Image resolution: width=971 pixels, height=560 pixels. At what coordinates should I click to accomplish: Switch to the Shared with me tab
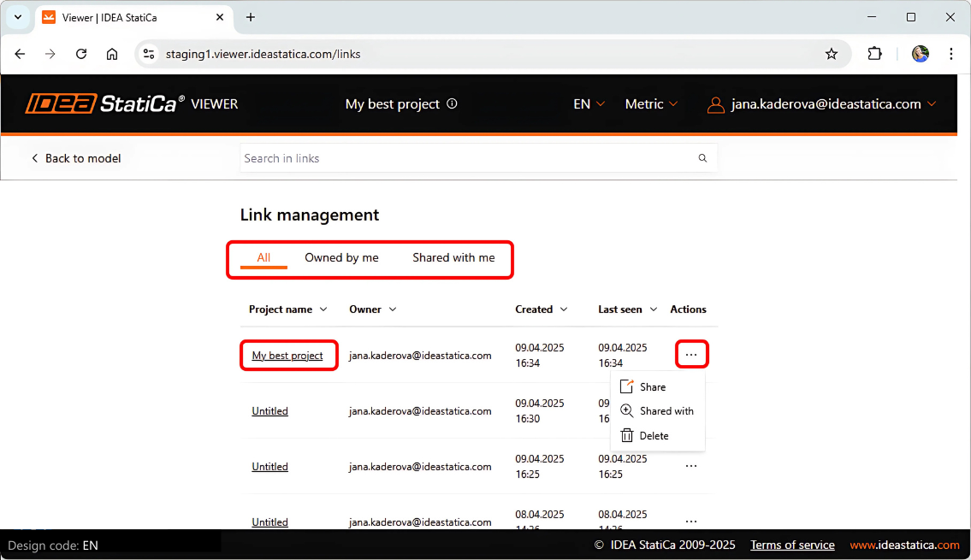[x=453, y=257]
